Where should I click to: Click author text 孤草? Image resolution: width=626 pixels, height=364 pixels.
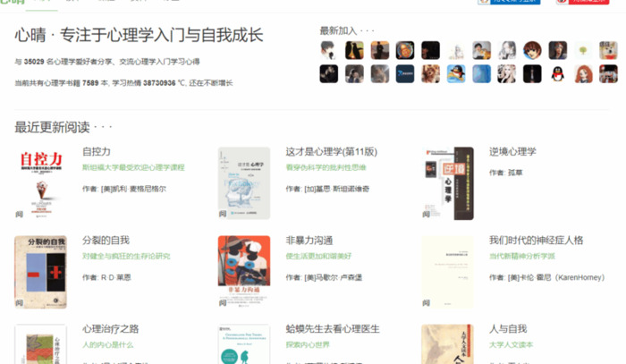[x=515, y=173]
